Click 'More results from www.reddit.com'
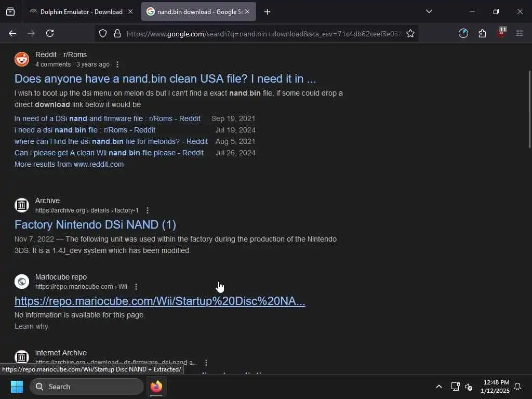This screenshot has height=399, width=532. 69,164
